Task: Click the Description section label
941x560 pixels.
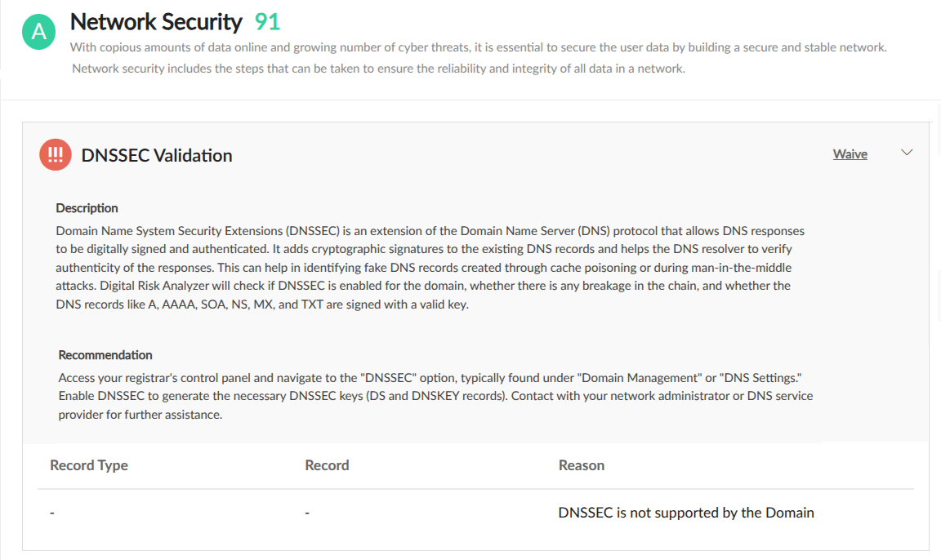Action: [x=87, y=208]
